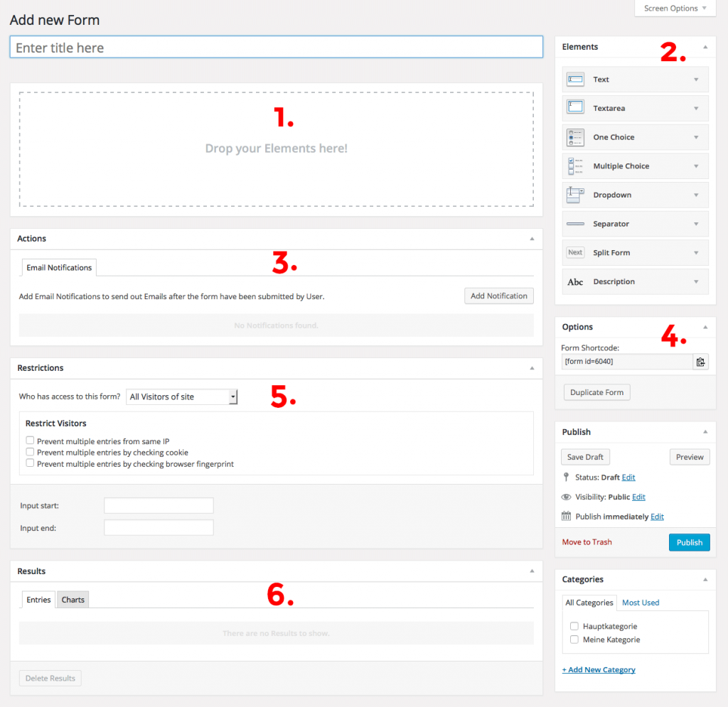Enable prevent multiple entries from same IP

coord(30,440)
